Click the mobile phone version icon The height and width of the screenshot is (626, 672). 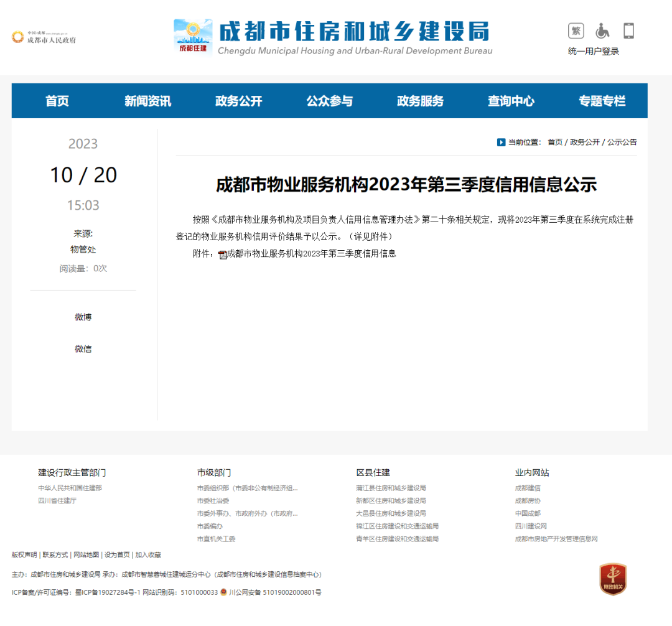pos(628,30)
